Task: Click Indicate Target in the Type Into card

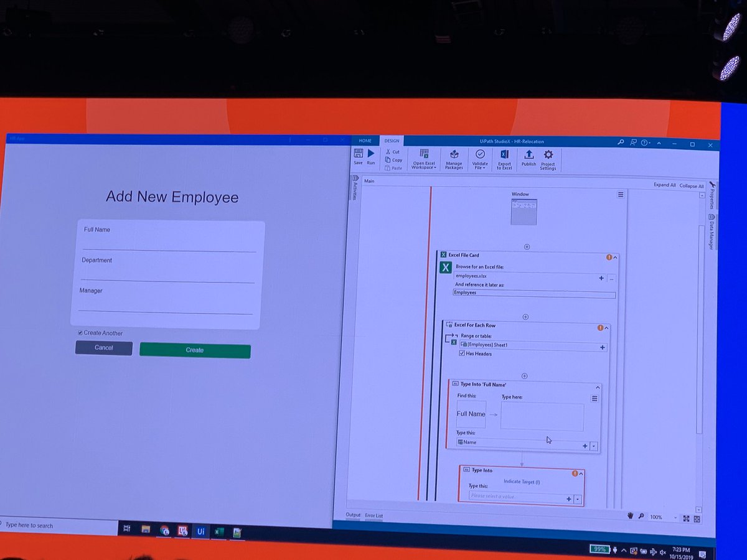Action: [522, 482]
